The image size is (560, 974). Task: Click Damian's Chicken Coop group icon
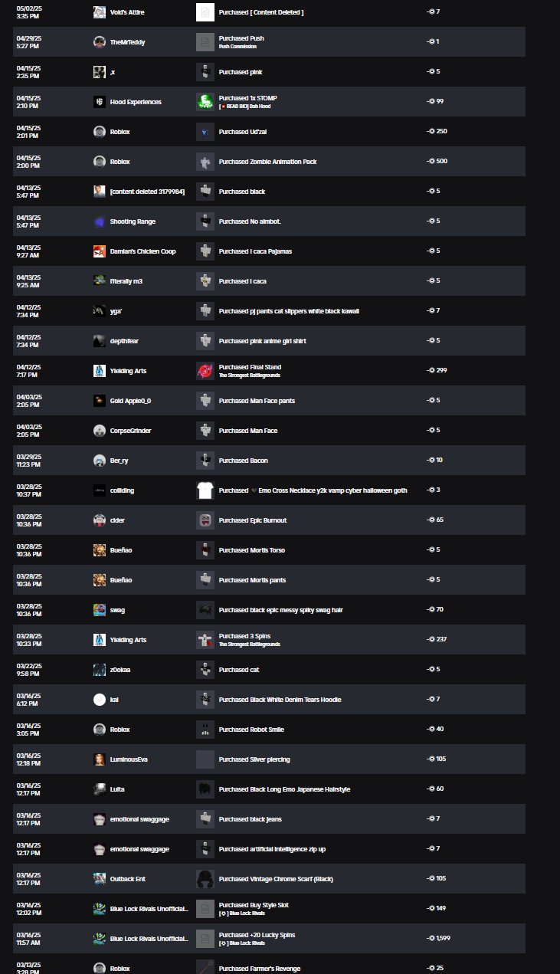[100, 251]
